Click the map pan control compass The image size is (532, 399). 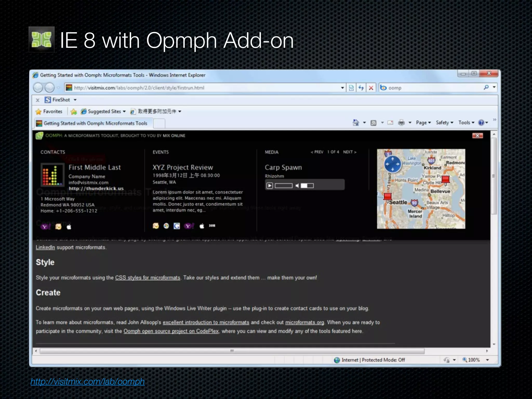pos(393,164)
